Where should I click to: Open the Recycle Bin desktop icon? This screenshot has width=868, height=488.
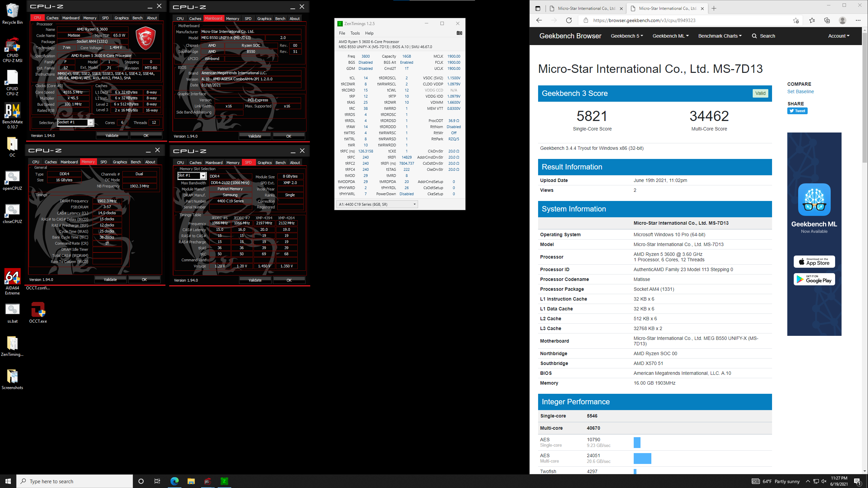(x=12, y=14)
